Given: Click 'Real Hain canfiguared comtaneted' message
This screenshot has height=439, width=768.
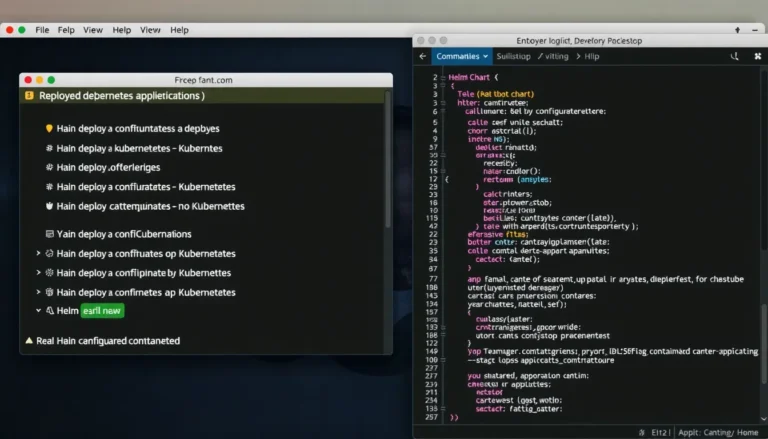Looking at the screenshot, I should click(108, 341).
